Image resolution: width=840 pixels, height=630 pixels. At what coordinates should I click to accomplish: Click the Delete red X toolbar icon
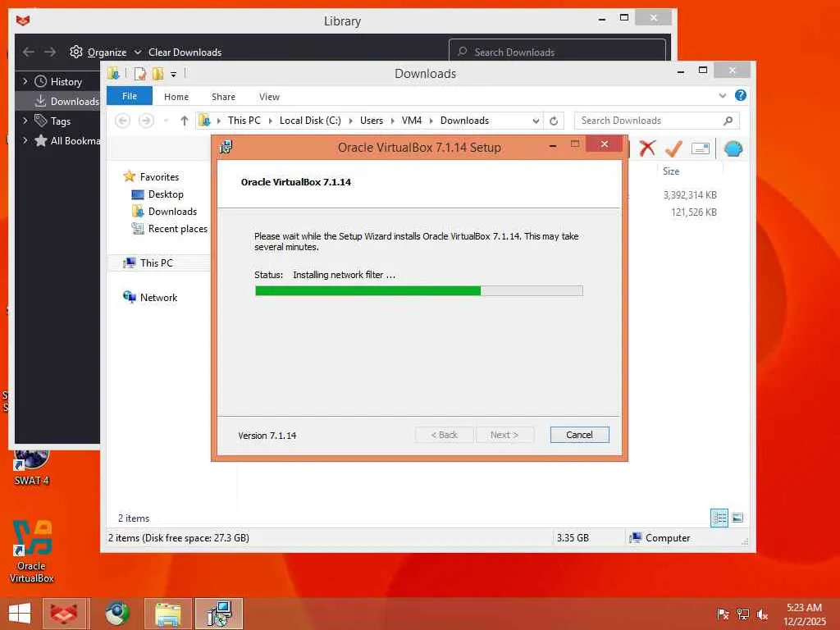click(647, 148)
